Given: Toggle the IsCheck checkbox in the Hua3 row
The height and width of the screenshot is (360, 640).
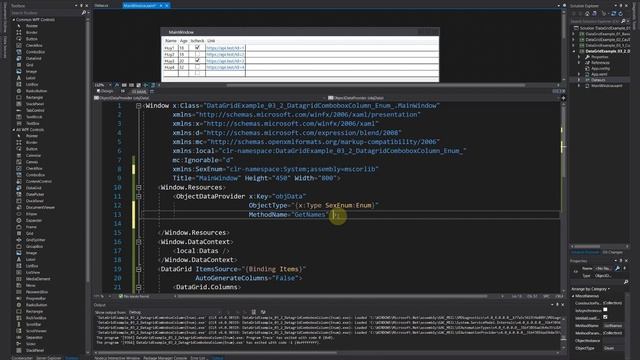Looking at the screenshot, I should [x=197, y=60].
